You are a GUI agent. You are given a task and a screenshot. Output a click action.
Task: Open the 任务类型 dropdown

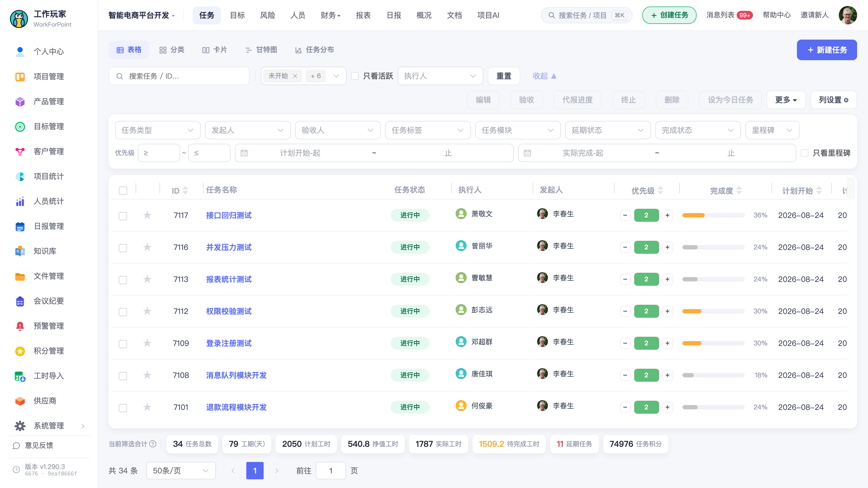[157, 130]
